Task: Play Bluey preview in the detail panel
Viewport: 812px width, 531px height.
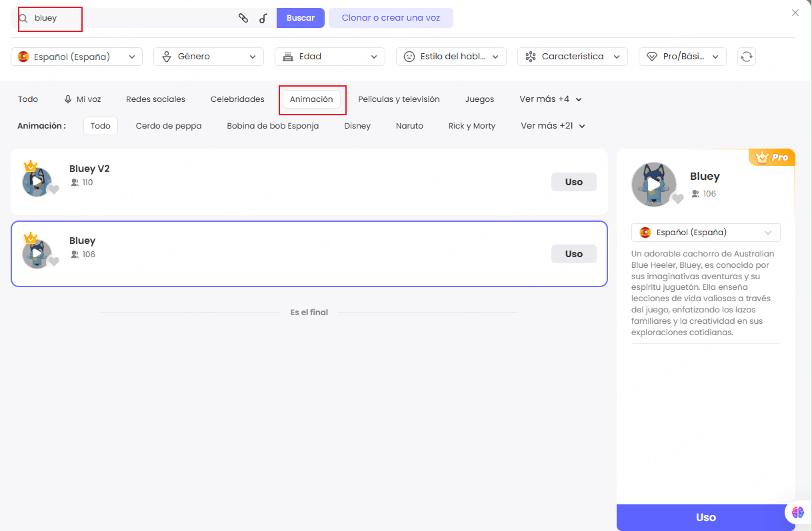Action: 653,185
